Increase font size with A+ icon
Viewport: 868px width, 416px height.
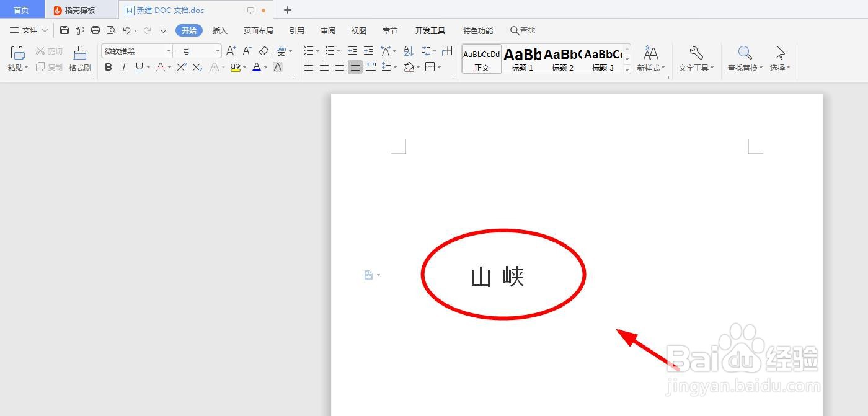click(x=231, y=51)
